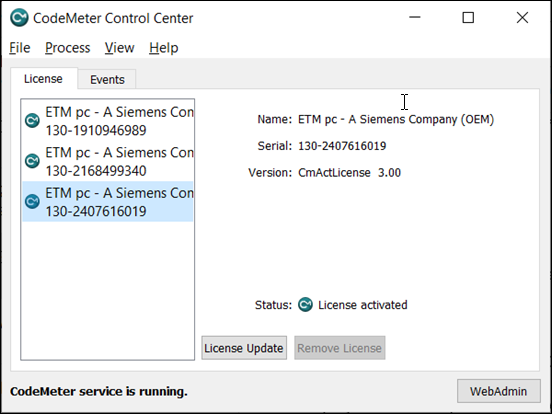The height and width of the screenshot is (414, 552).
Task: Maximize the CodeMeter Control Center window
Action: point(468,18)
